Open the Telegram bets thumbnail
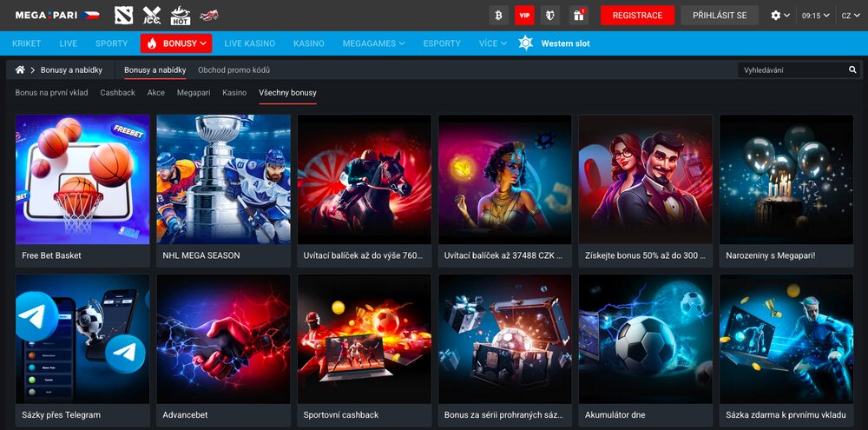This screenshot has height=430, width=868. [x=82, y=339]
